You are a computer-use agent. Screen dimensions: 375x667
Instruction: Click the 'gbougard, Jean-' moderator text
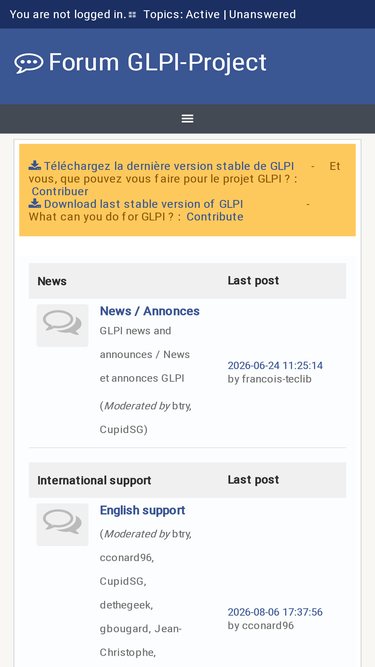(141, 629)
